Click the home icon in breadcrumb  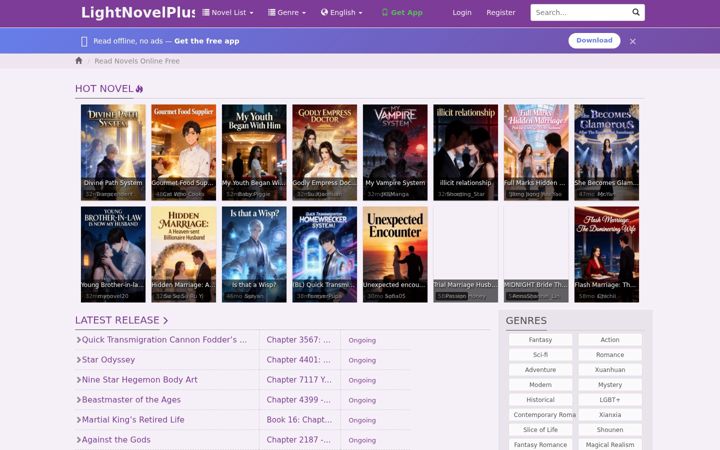coord(79,61)
